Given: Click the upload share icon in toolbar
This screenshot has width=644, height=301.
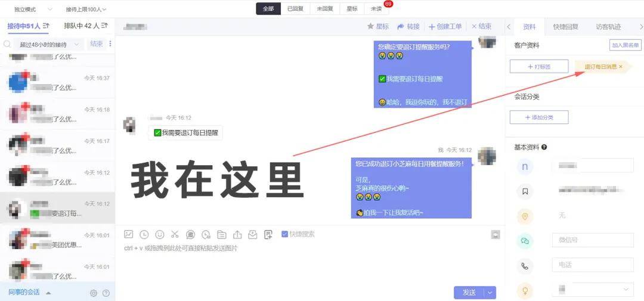Looking at the screenshot, I should point(237,234).
